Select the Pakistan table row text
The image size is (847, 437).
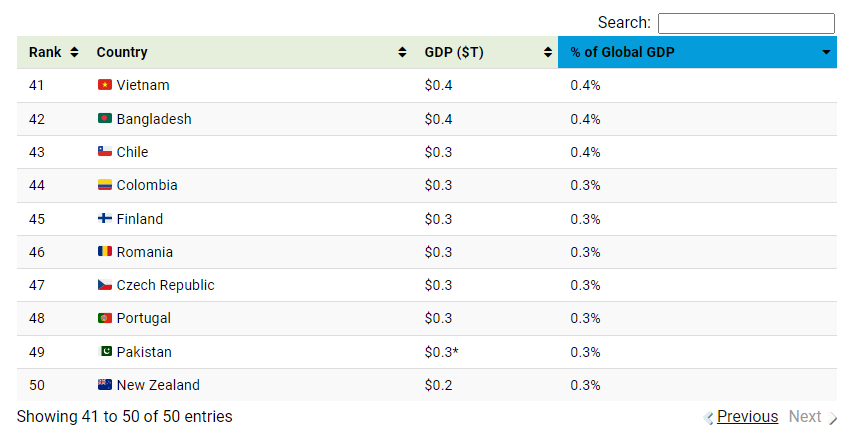tap(144, 352)
